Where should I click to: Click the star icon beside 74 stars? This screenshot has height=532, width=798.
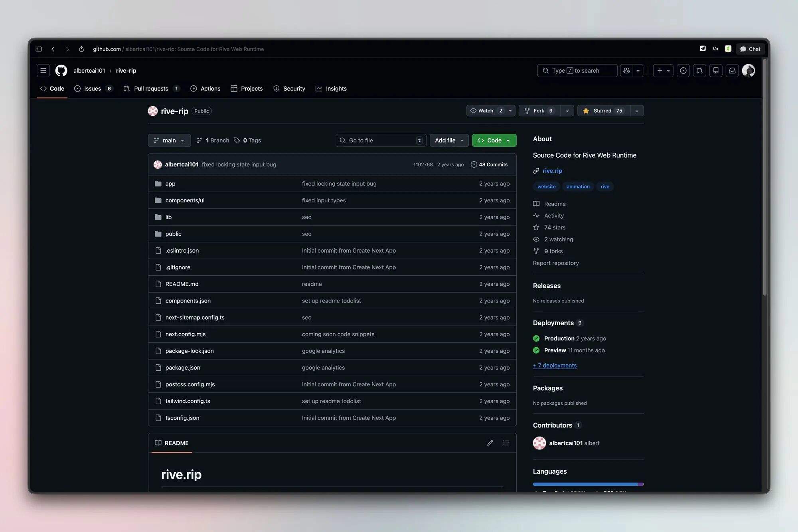tap(536, 227)
